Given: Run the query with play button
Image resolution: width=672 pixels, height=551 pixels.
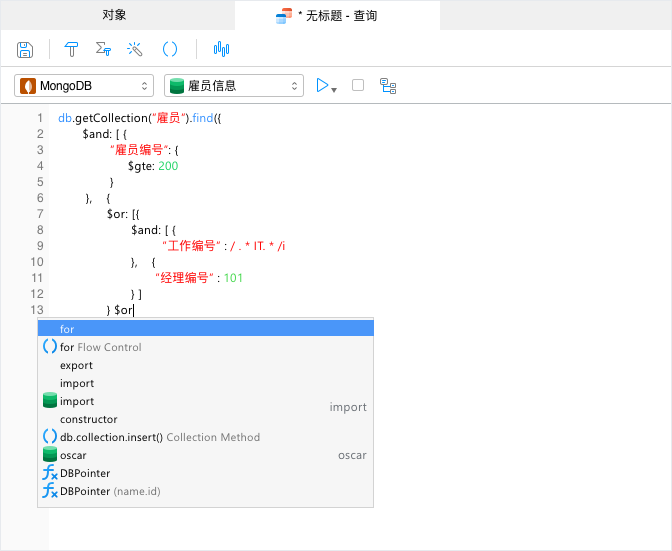Looking at the screenshot, I should [322, 86].
